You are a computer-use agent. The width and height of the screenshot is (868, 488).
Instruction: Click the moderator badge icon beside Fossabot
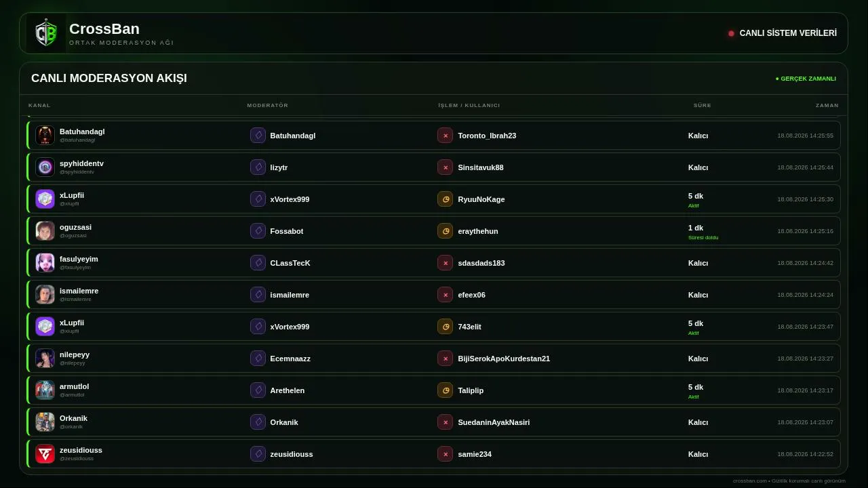click(258, 231)
